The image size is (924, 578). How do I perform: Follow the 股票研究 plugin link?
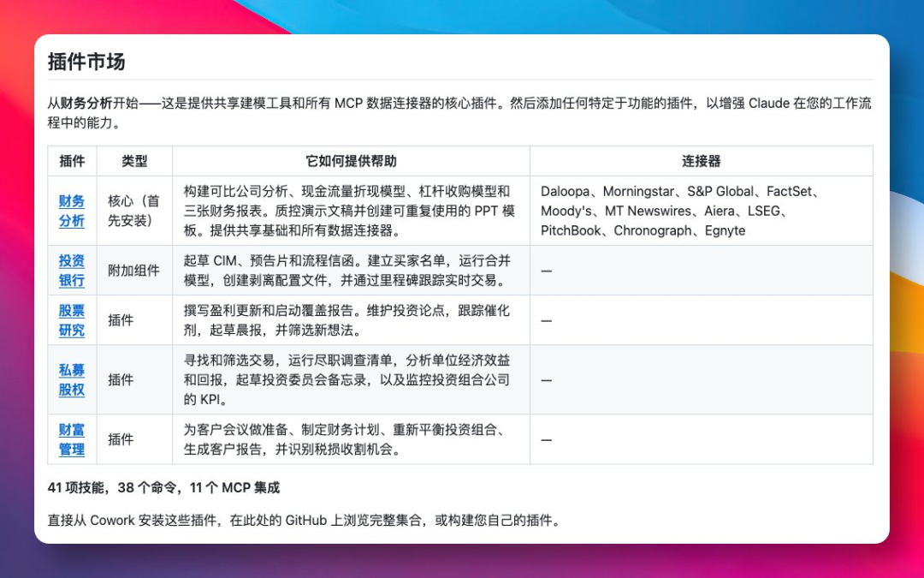(x=71, y=320)
